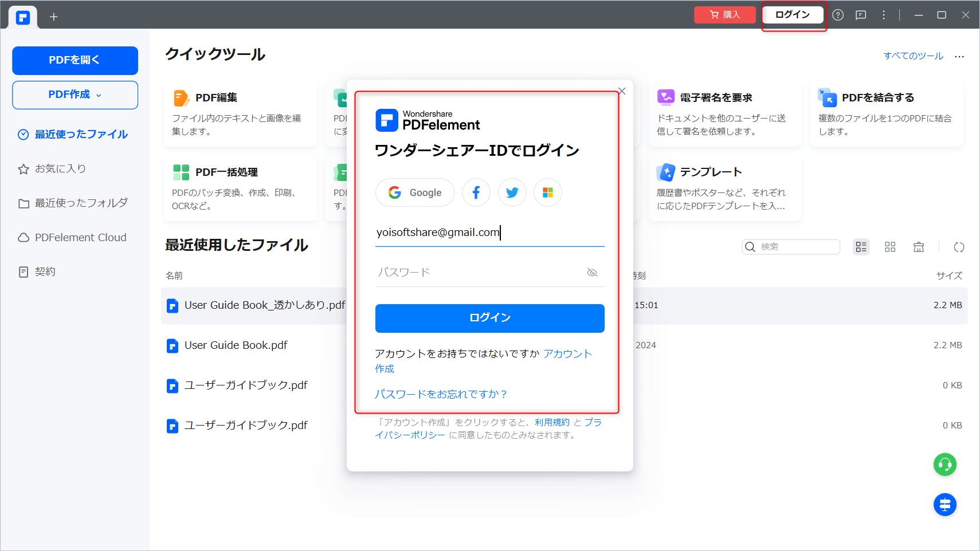Open the テンプレート tool
This screenshot has width=980, height=551.
click(x=725, y=188)
